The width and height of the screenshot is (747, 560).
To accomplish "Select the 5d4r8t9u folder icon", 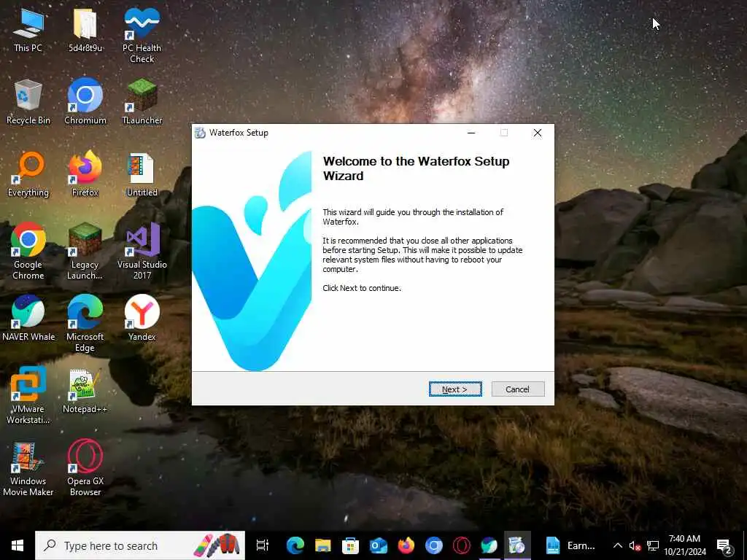I will 85,29.
